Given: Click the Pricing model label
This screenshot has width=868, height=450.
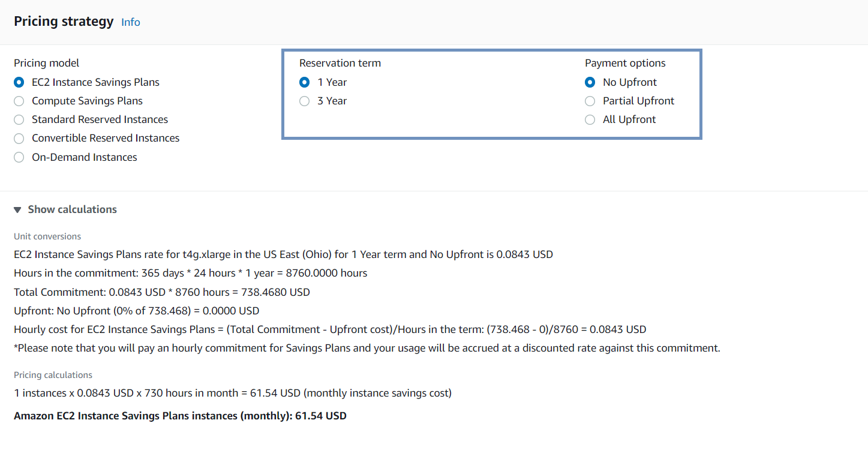Looking at the screenshot, I should point(47,63).
